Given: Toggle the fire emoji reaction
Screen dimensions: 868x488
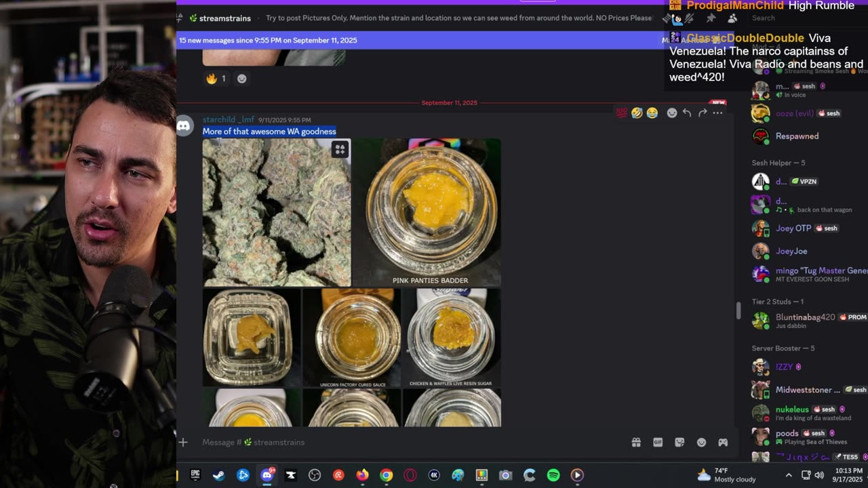Looking at the screenshot, I should click(216, 79).
